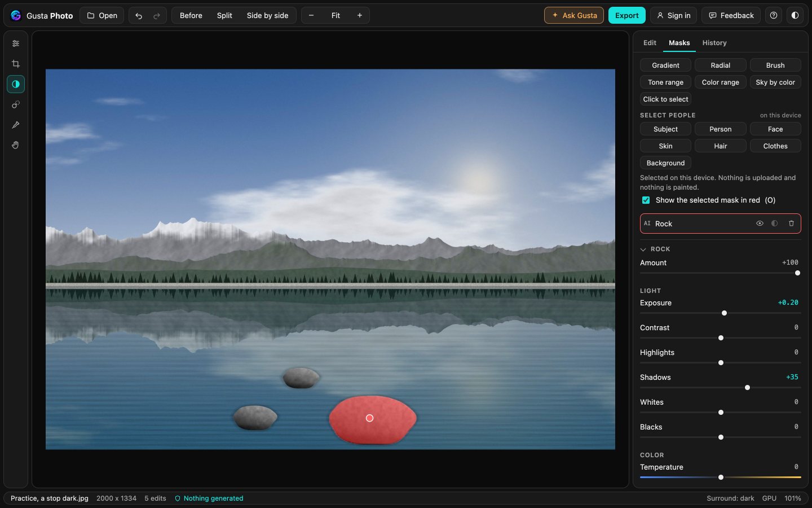812x508 pixels.
Task: Add a Sky by color mask
Action: tap(775, 82)
